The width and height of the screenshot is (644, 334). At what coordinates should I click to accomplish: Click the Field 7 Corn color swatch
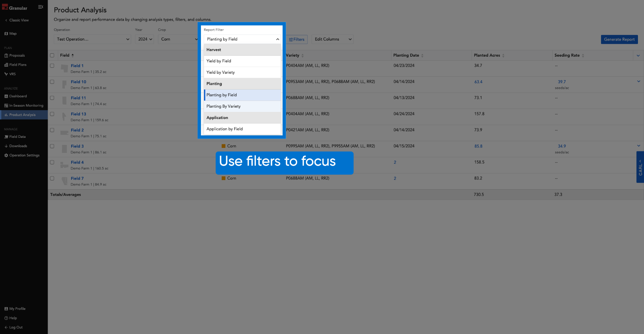coord(223,178)
